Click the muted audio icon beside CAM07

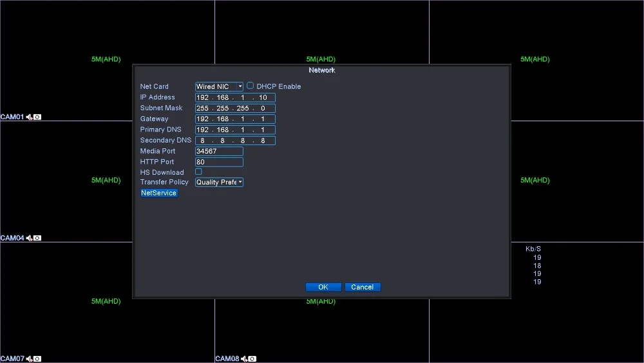pos(29,359)
